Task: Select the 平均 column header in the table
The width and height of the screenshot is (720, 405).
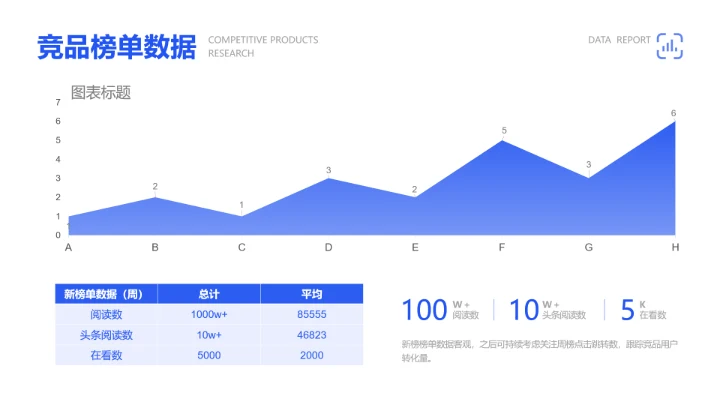Action: [x=311, y=294]
